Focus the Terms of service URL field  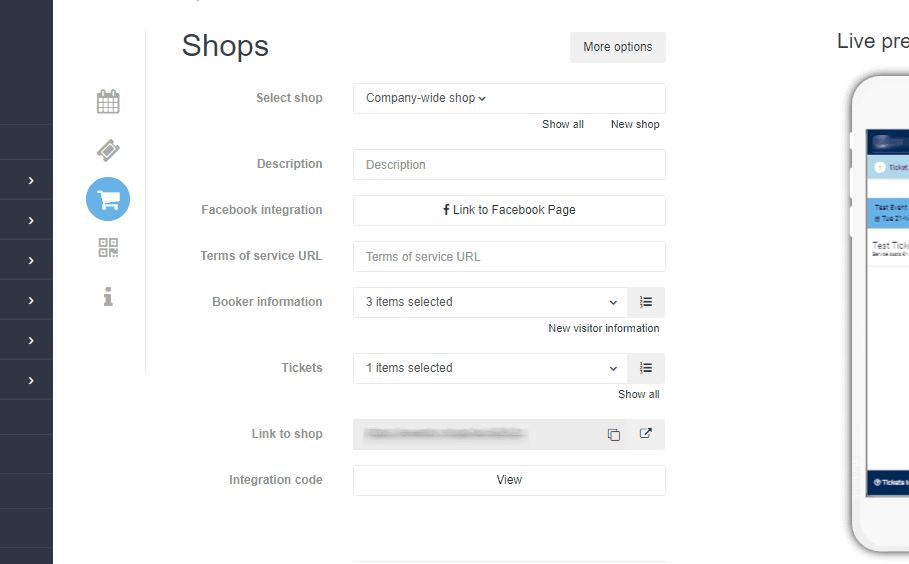pyautogui.click(x=509, y=256)
